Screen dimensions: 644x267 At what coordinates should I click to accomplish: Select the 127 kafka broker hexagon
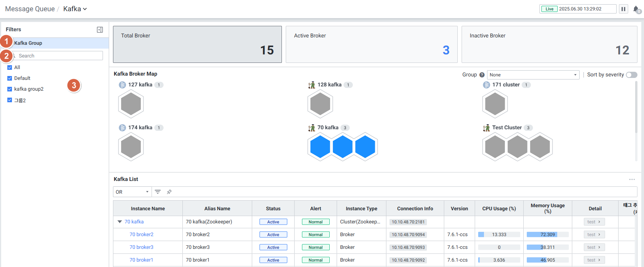click(x=131, y=104)
